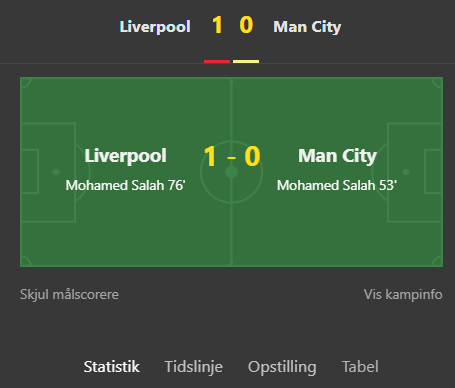Image resolution: width=455 pixels, height=388 pixels.
Task: Click the right penalty area graphic
Action: point(415,172)
